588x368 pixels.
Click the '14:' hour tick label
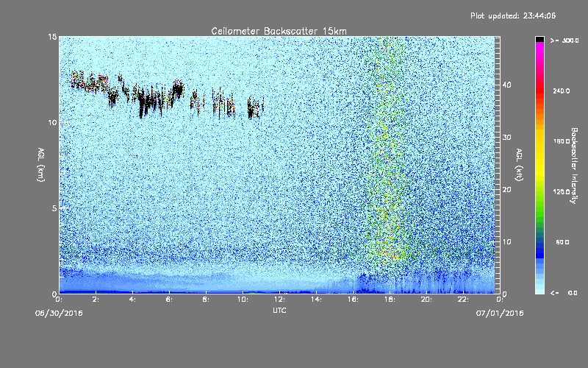point(316,300)
